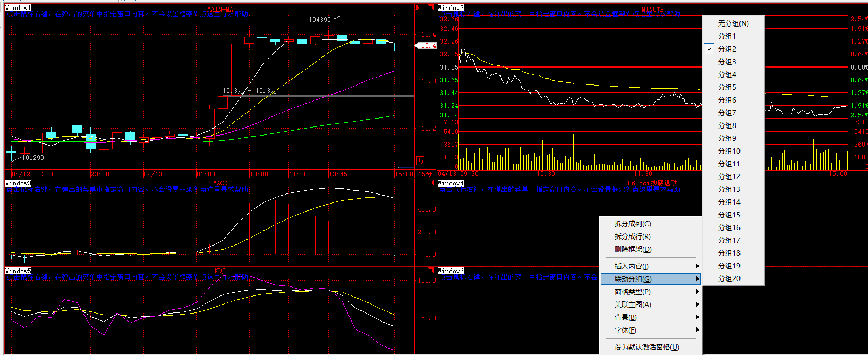Select 分组20 in the group submenu

(734, 278)
